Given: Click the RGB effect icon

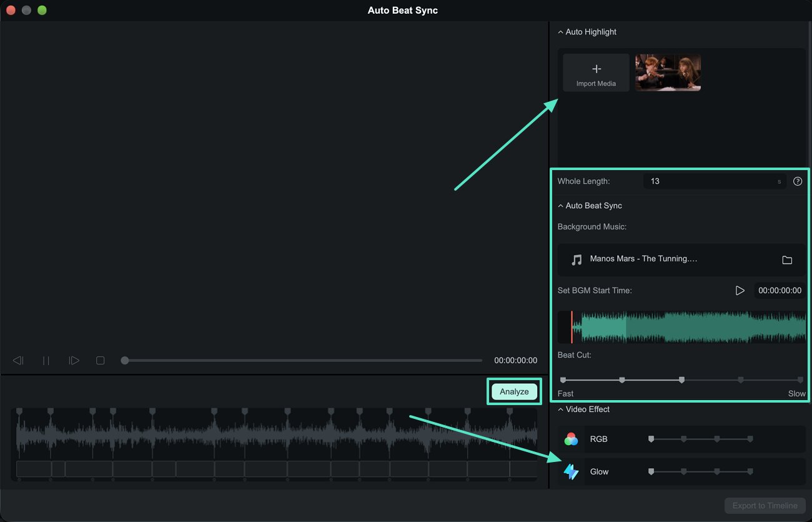Looking at the screenshot, I should [x=571, y=439].
